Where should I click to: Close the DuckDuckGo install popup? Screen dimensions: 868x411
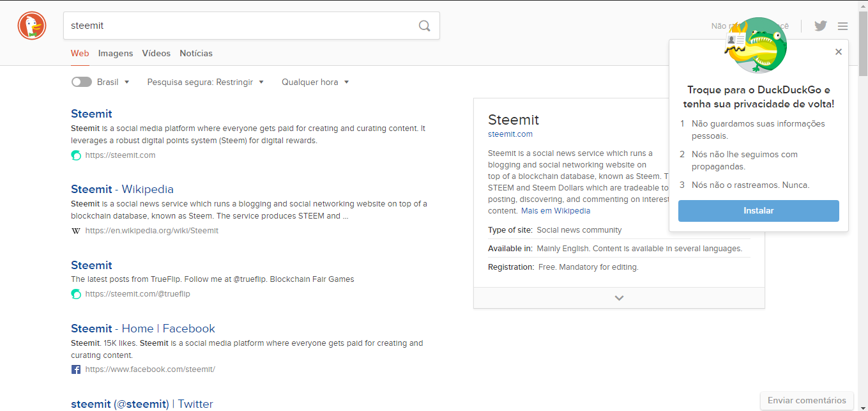coord(839,52)
